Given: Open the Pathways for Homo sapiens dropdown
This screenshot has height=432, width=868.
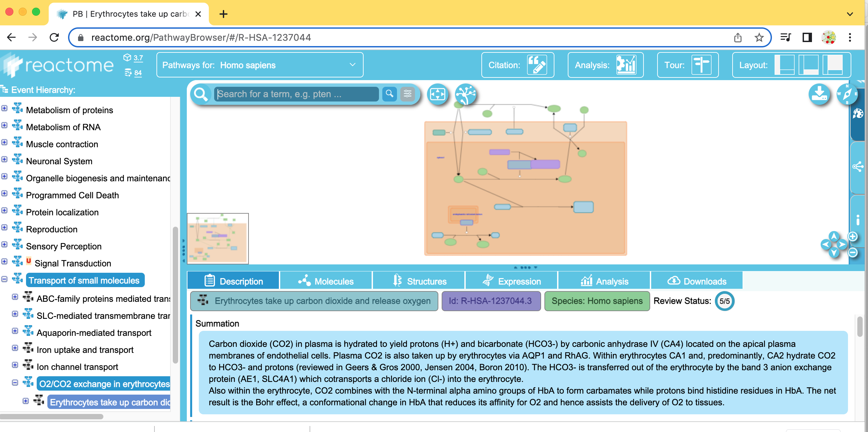Looking at the screenshot, I should (260, 65).
